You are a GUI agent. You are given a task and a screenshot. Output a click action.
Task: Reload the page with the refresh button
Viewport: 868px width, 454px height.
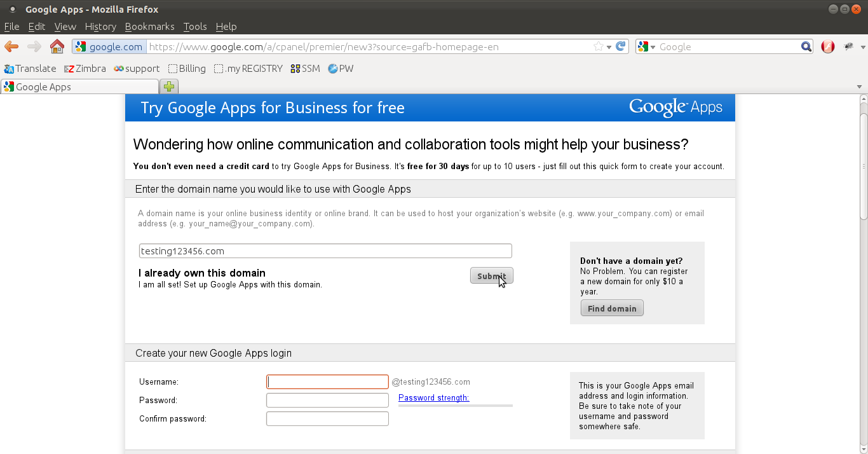621,46
